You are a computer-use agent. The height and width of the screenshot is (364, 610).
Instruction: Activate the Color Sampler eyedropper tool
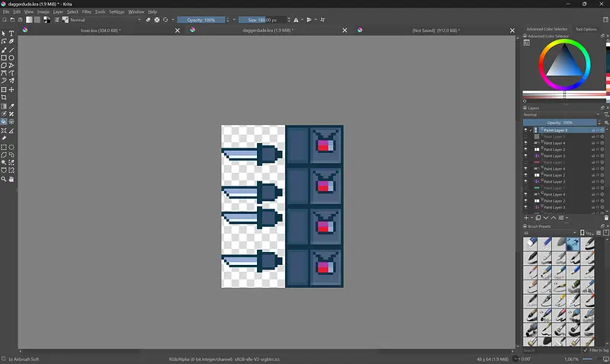point(11,106)
